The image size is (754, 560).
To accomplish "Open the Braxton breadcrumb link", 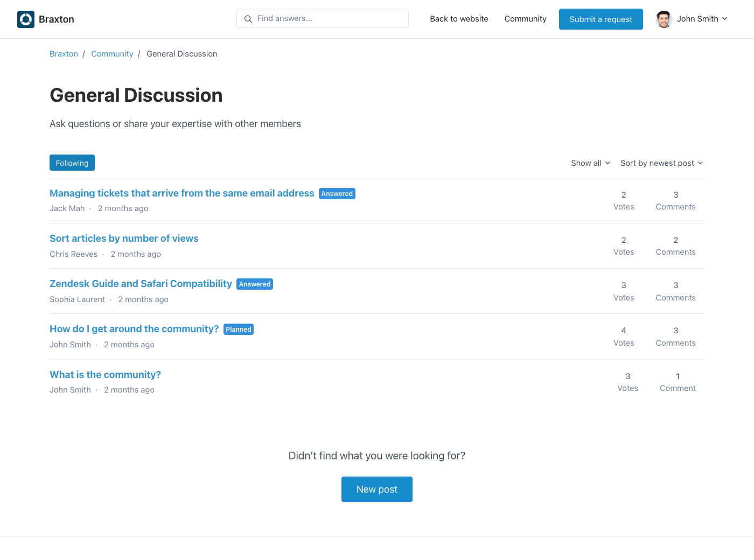I will coord(64,54).
